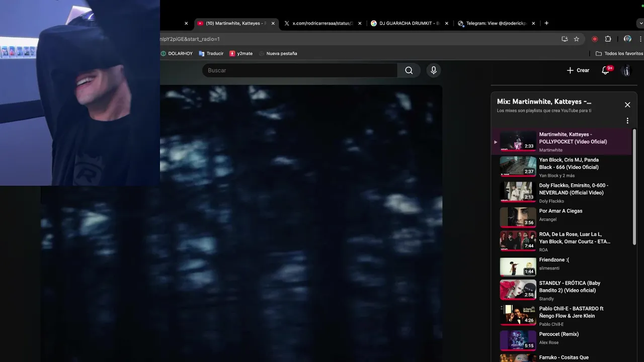
Task: Switch to the DJ GUARACHA DRUMKIT tab
Action: [x=409, y=23]
